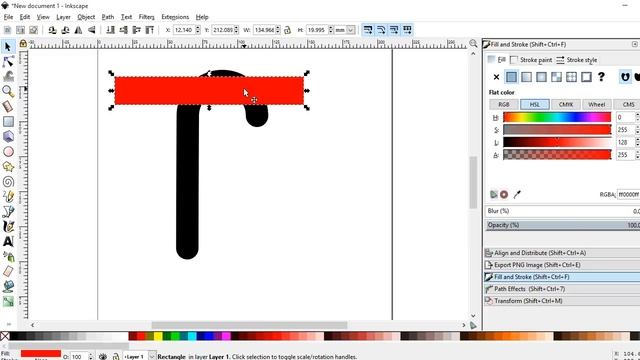Image resolution: width=640 pixels, height=360 pixels.
Task: Raise selection to top
Action: point(150,30)
